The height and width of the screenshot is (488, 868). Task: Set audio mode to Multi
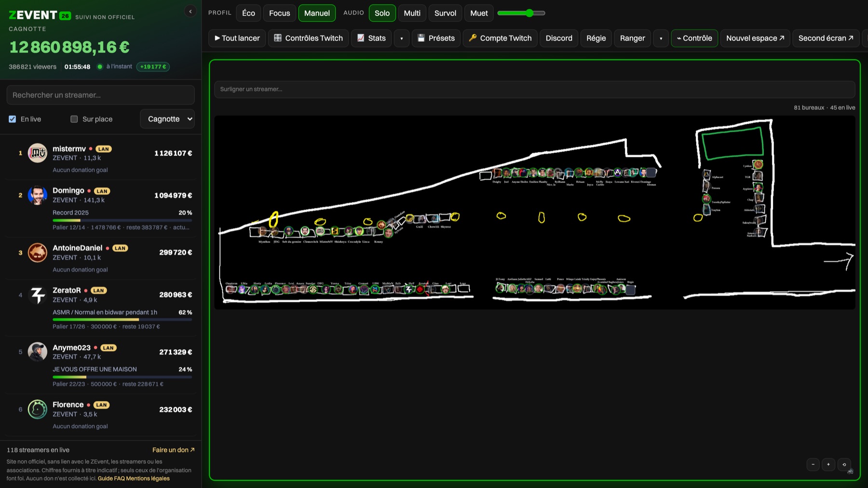(412, 13)
